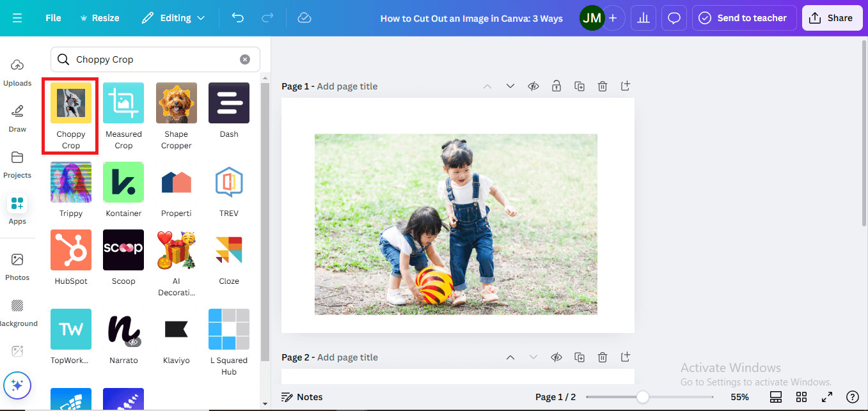Open the analytics chart icon
This screenshot has width=868, height=411.
point(643,18)
